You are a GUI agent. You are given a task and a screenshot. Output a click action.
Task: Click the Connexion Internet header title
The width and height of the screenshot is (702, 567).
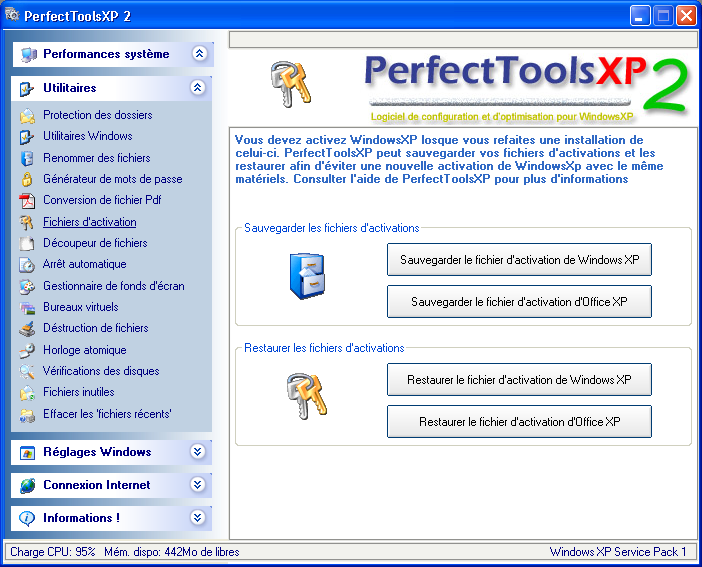point(97,485)
